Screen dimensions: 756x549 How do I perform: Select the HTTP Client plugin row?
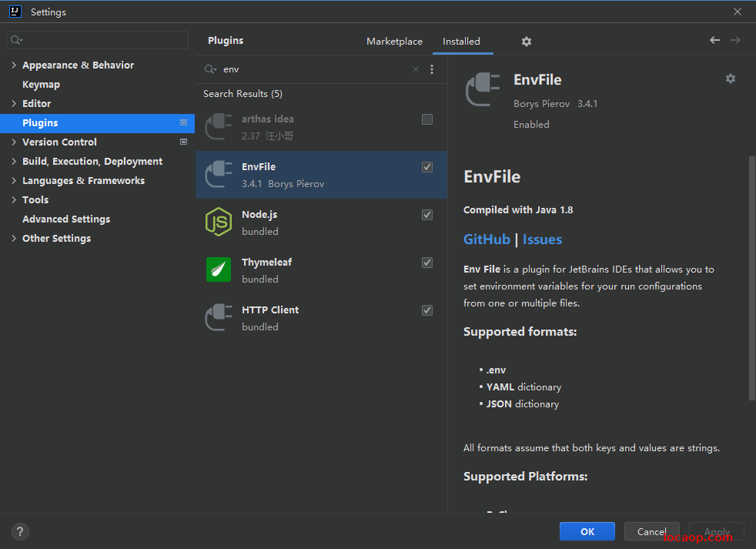coord(321,318)
